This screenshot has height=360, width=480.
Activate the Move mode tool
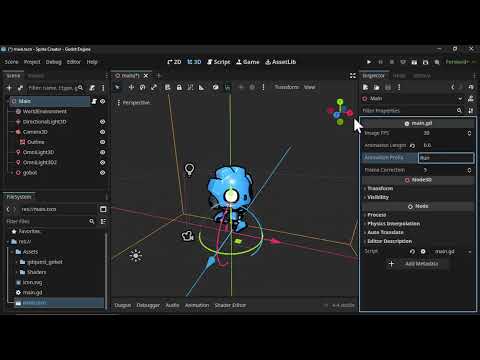[131, 87]
